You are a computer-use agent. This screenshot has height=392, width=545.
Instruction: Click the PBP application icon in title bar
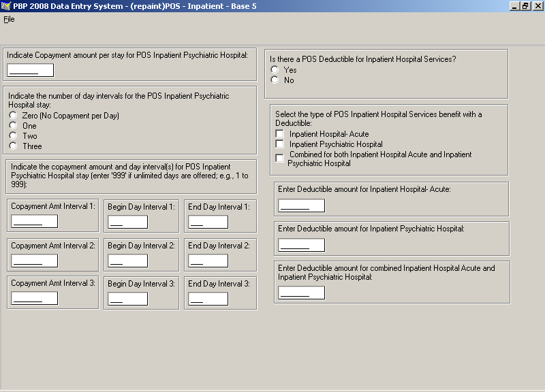(x=6, y=6)
